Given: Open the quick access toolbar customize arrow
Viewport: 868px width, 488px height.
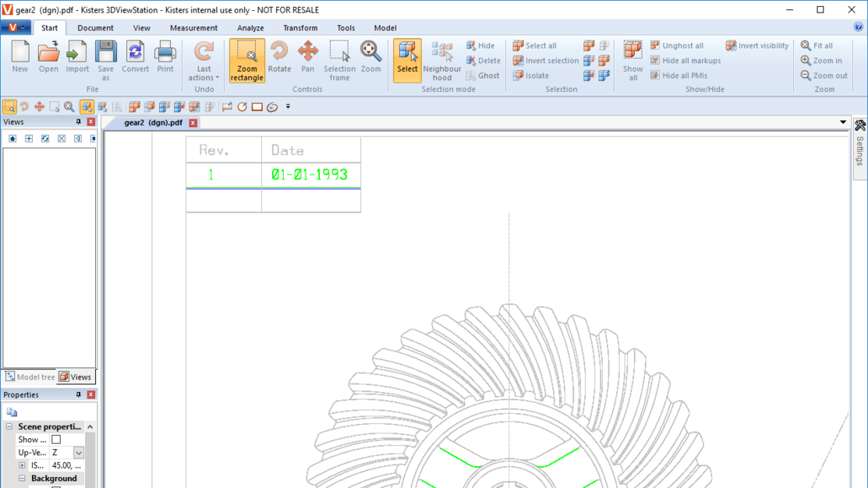Looking at the screenshot, I should click(x=288, y=107).
